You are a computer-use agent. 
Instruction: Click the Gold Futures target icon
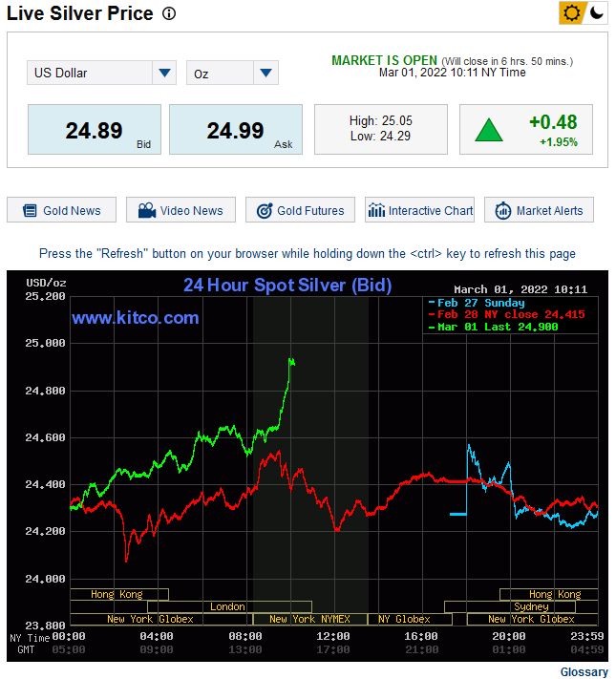click(265, 210)
